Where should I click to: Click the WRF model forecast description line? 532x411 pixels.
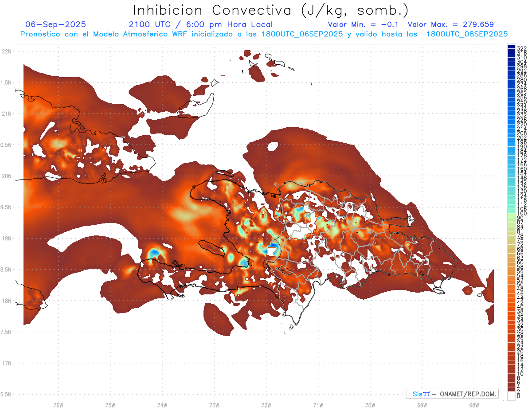[264, 34]
